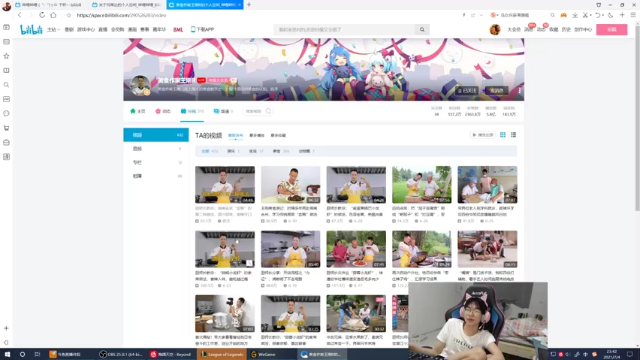Select the second item in the left sidebar
Screen dimensions: 640x360
(156, 149)
